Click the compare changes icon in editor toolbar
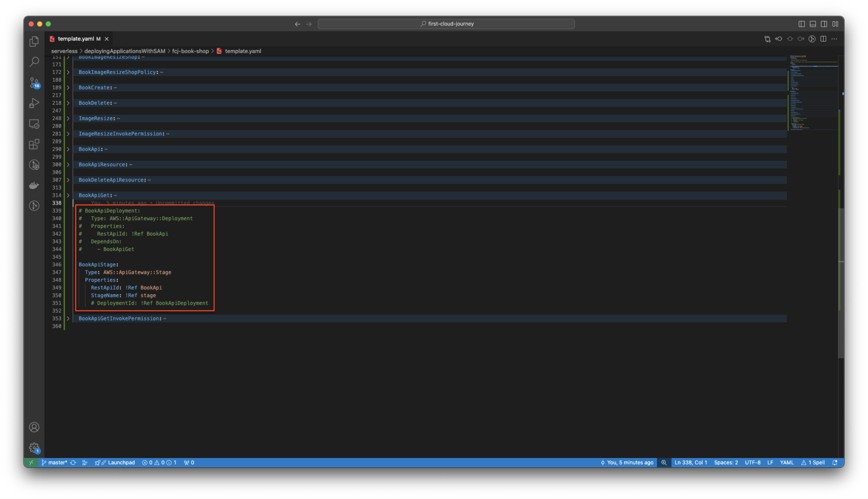 767,39
